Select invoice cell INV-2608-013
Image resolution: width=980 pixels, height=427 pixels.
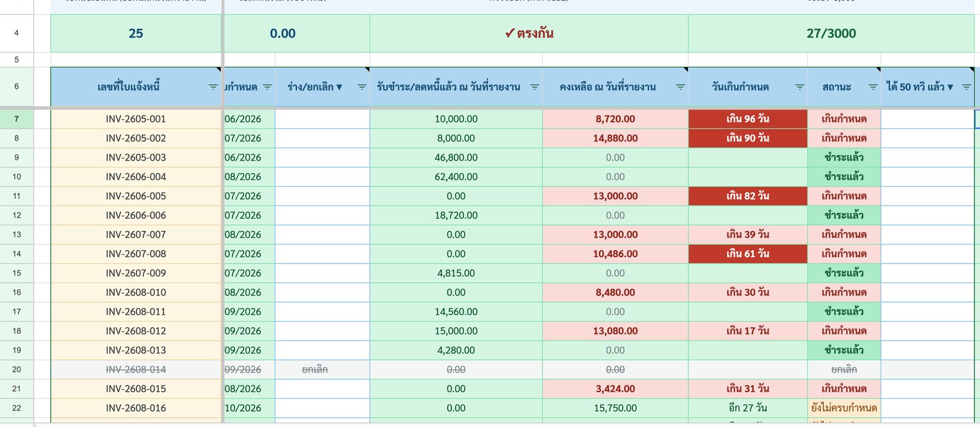point(136,350)
